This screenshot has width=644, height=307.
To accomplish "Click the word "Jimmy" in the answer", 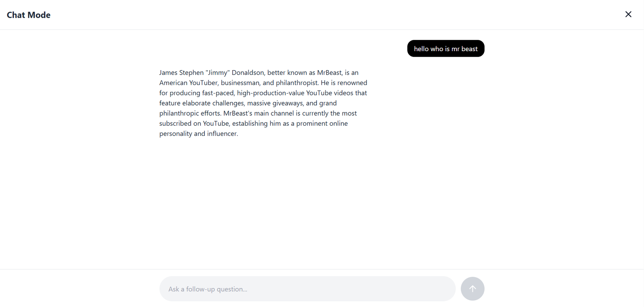I will click(x=217, y=73).
